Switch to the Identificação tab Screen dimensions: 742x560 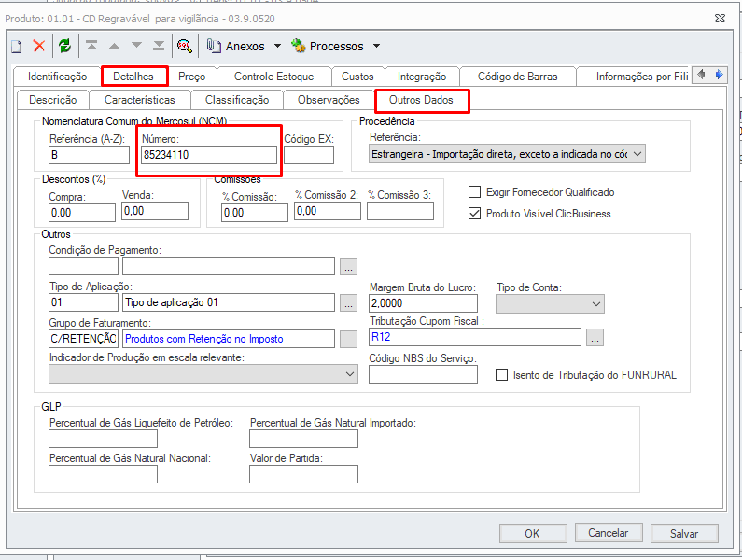point(57,77)
